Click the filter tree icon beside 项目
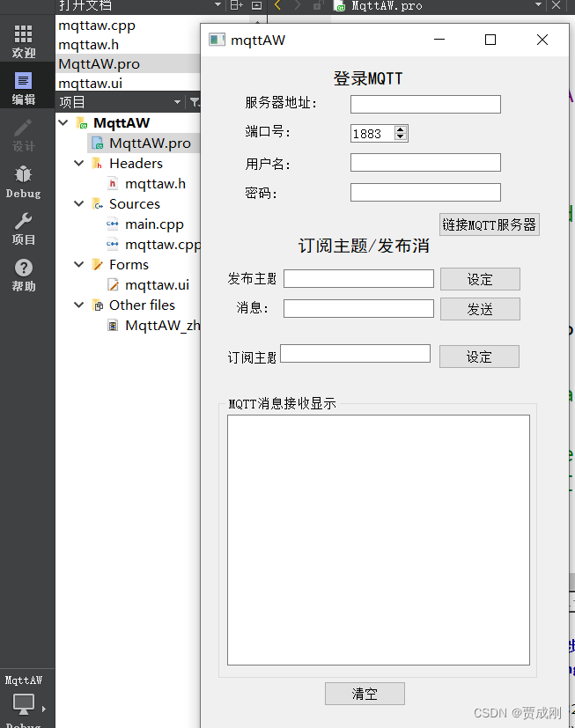Viewport: 575px width, 728px height. click(195, 102)
